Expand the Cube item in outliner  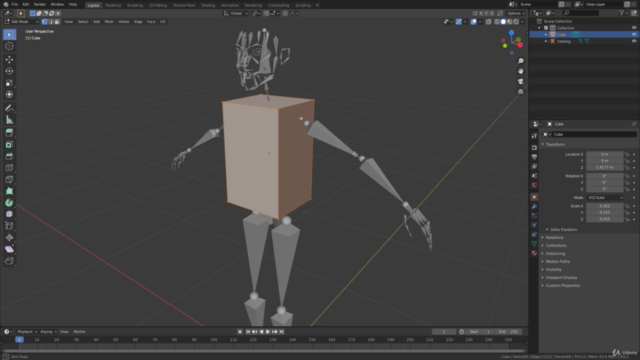coord(546,35)
